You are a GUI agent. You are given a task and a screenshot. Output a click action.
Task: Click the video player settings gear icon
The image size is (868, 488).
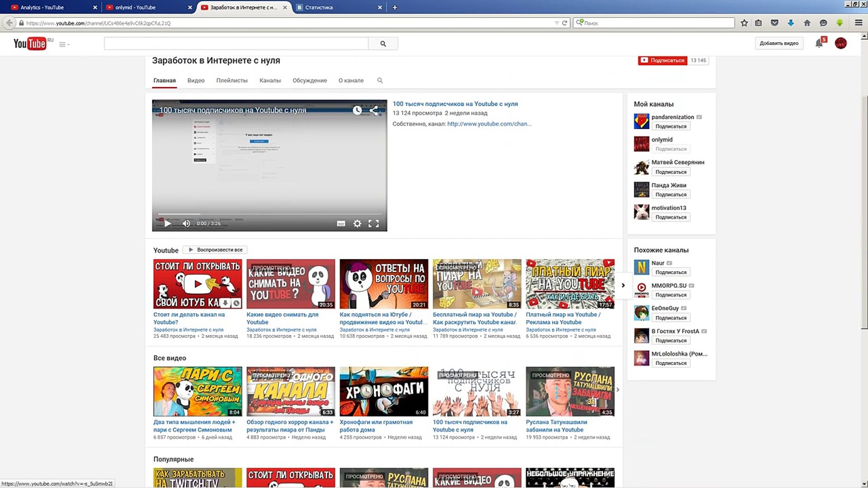pos(357,224)
